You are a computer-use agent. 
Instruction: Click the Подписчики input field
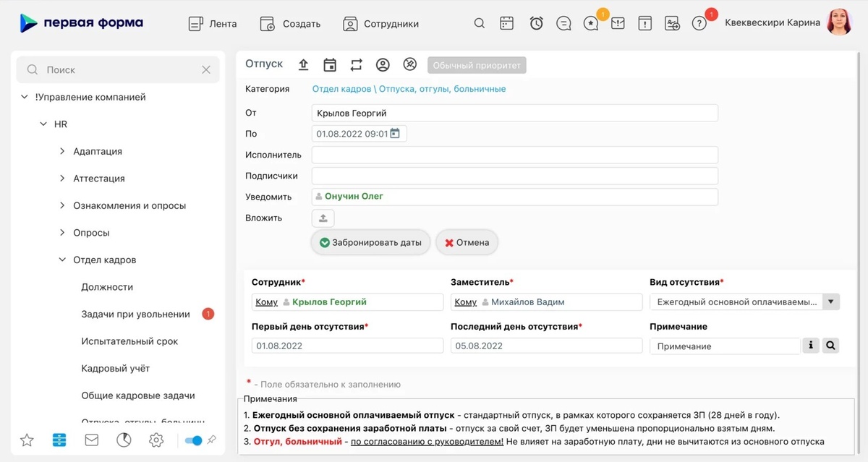pyautogui.click(x=515, y=176)
